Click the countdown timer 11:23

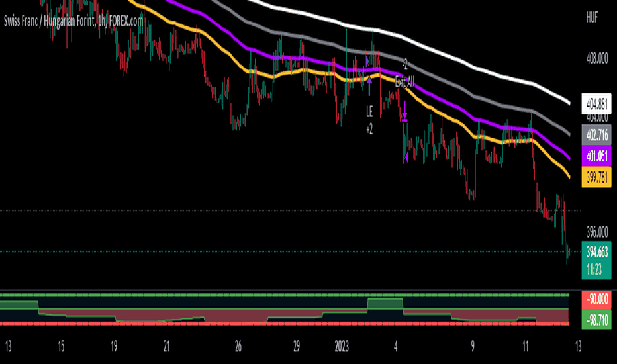(x=594, y=270)
